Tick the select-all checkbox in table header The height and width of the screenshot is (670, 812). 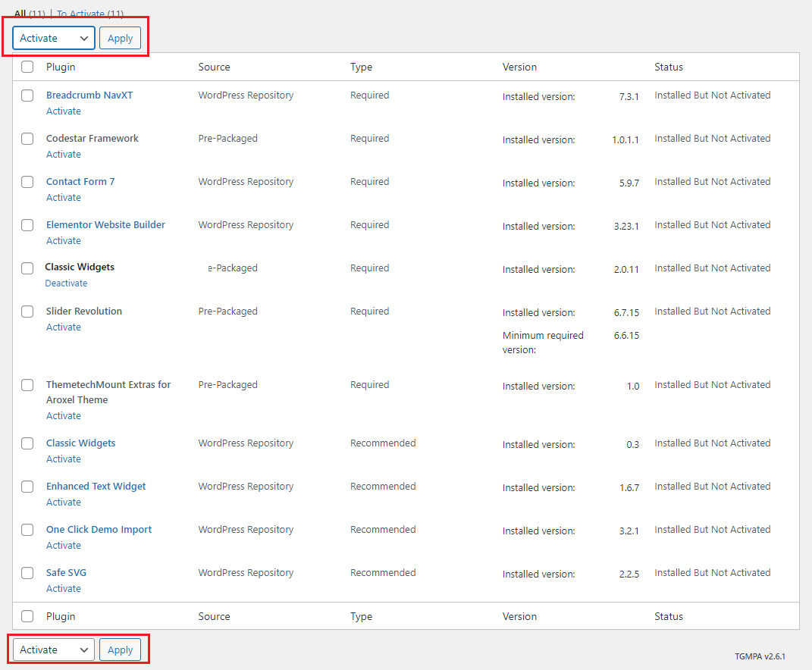pos(27,67)
